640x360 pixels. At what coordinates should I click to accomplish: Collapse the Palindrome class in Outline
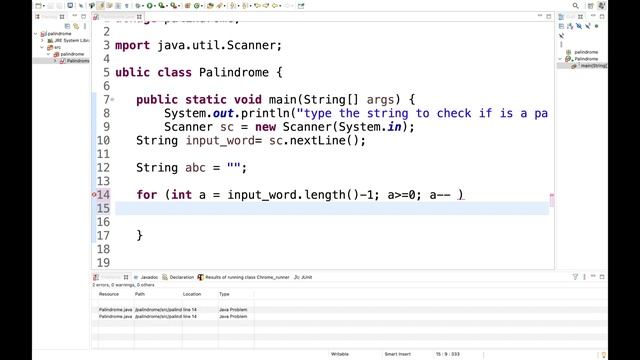click(560, 59)
